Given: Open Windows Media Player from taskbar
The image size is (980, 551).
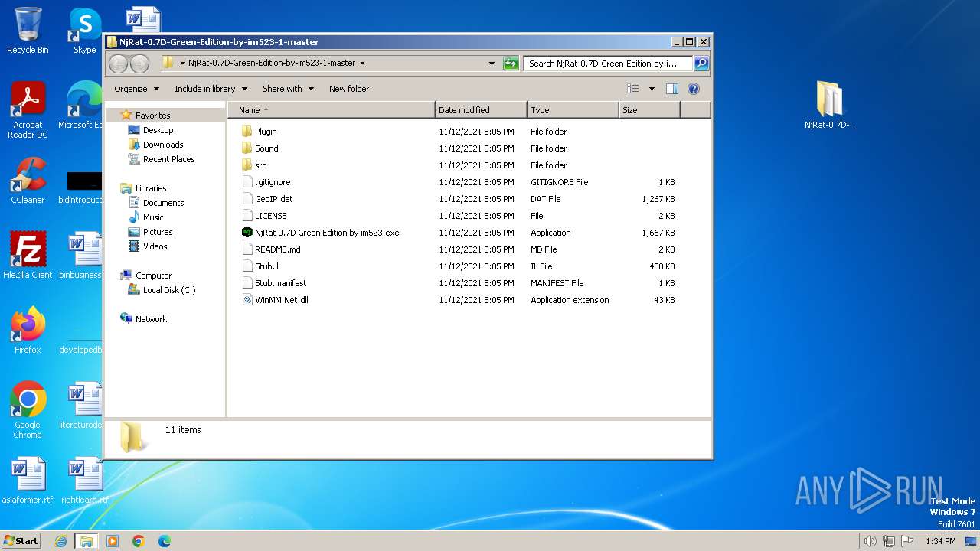Looking at the screenshot, I should pos(113,541).
